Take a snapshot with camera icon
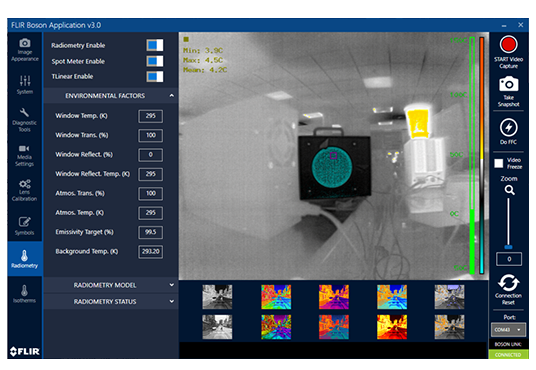 508,84
